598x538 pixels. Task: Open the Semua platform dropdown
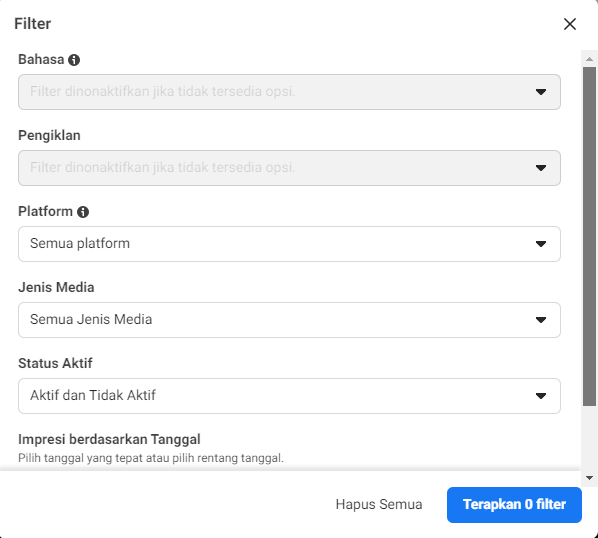[289, 244]
